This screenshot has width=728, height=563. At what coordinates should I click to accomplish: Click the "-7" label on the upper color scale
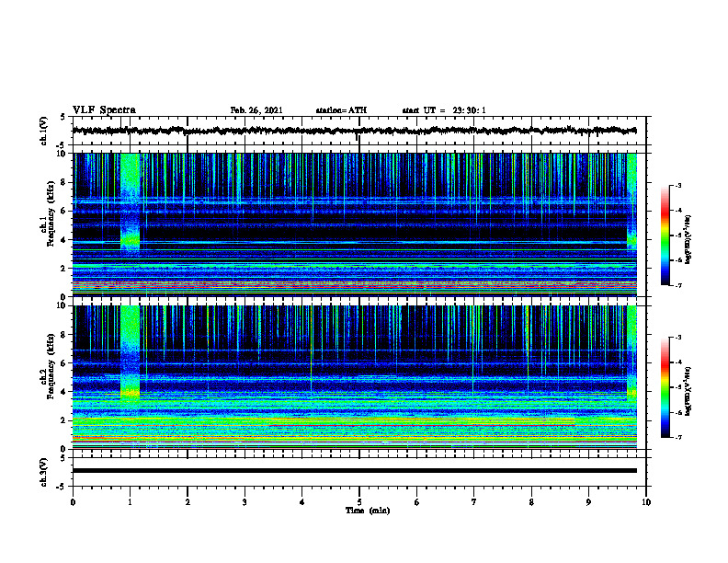pyautogui.click(x=677, y=285)
